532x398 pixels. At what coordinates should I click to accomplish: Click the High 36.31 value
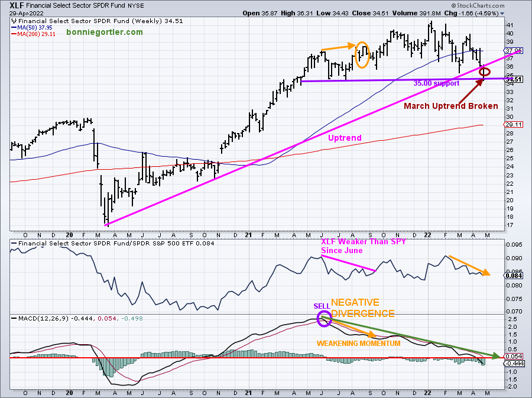(297, 13)
